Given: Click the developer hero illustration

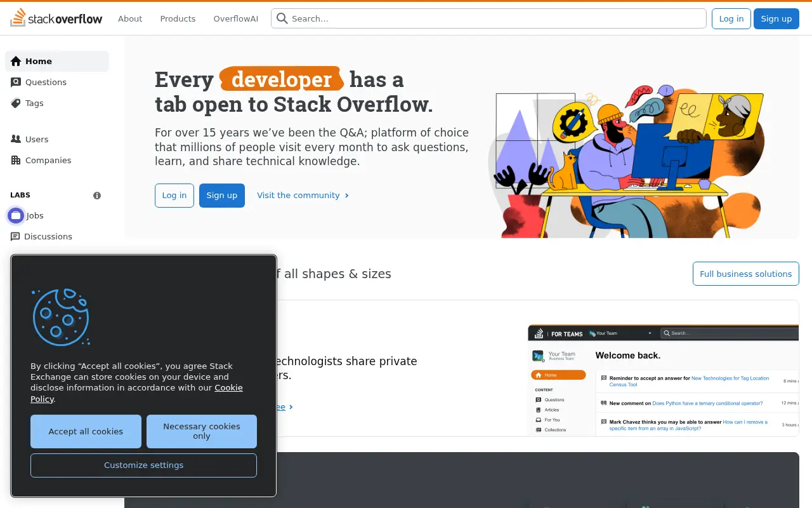Looking at the screenshot, I should click(627, 161).
